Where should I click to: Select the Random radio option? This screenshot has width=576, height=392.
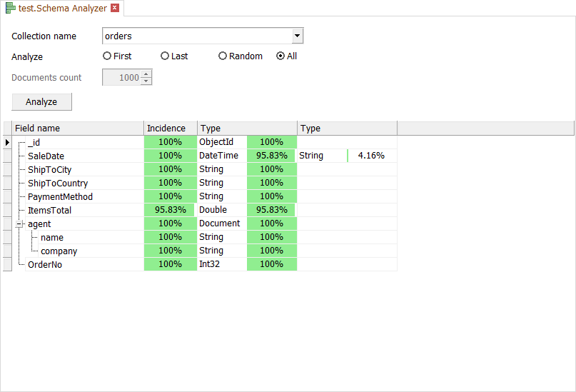pos(223,56)
